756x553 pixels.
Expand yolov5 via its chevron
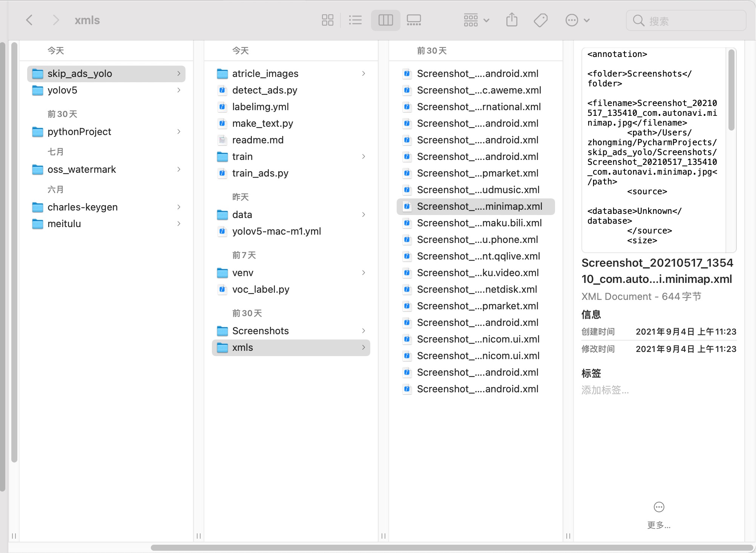pyautogui.click(x=179, y=90)
